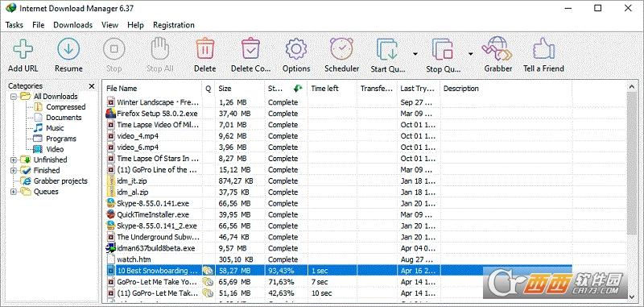This screenshot has width=644, height=307.
Task: Click the Stop Queue icon
Action: click(x=443, y=49)
